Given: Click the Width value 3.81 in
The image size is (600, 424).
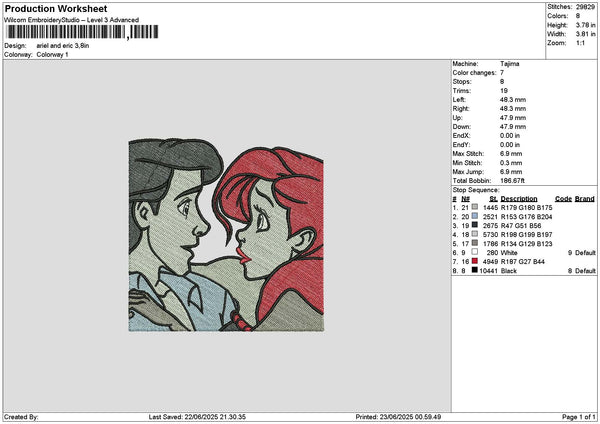Looking at the screenshot, I should coord(585,34).
